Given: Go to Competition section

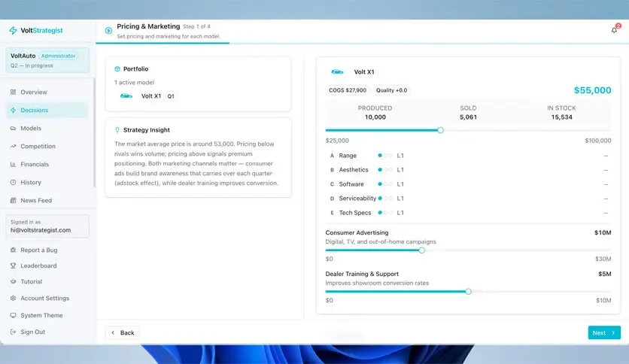Looking at the screenshot, I should point(47,147).
